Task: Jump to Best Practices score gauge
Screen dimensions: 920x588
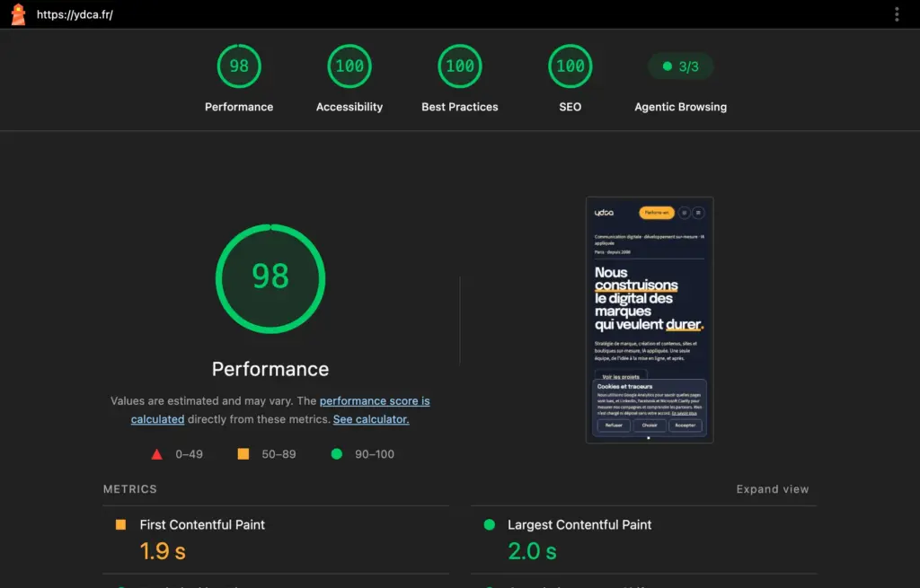Action: coord(459,66)
